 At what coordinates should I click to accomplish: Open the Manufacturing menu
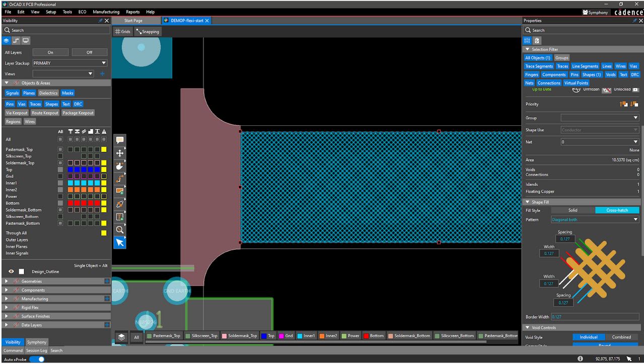(x=106, y=12)
